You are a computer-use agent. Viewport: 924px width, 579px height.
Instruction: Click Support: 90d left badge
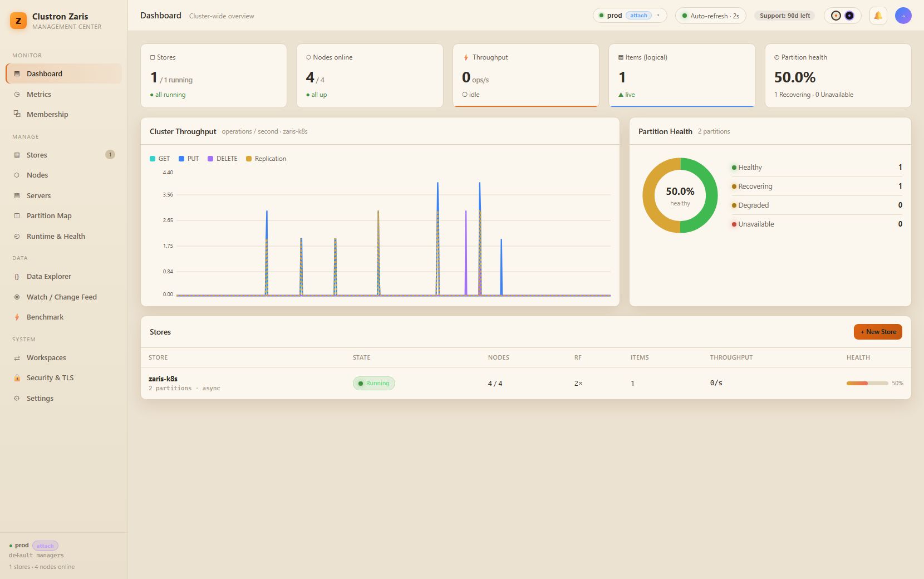click(x=785, y=16)
